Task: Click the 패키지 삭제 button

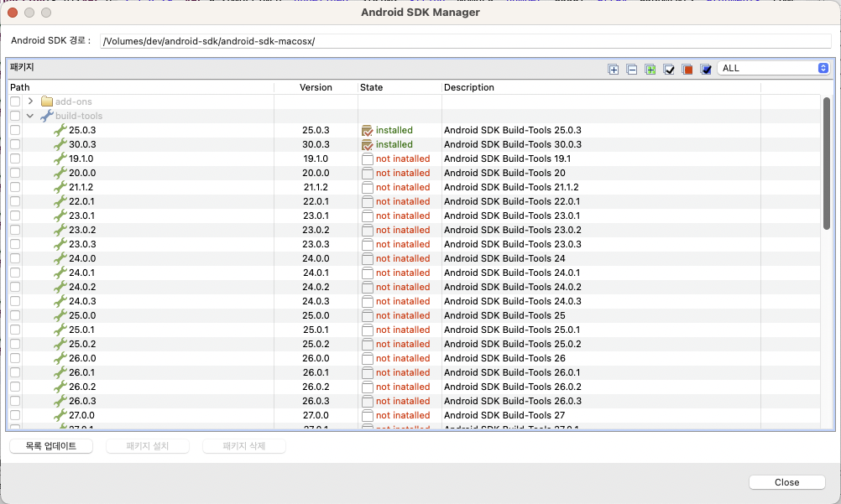Action: [244, 446]
